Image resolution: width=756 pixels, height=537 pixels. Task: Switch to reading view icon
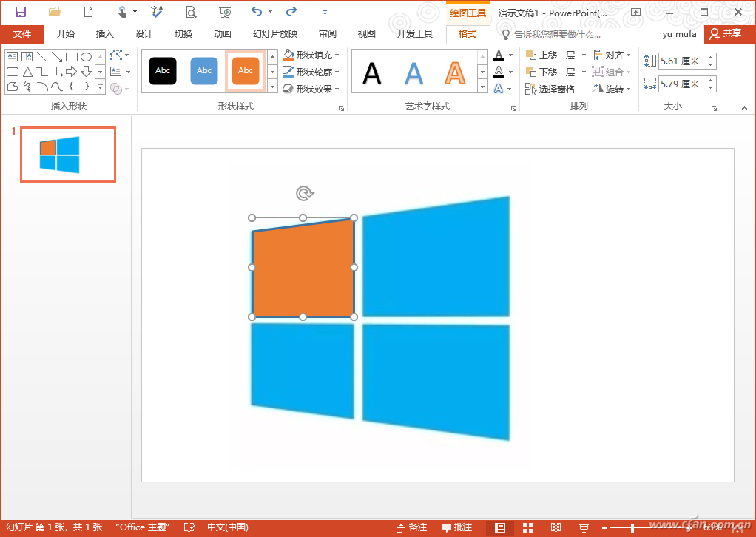point(556,528)
